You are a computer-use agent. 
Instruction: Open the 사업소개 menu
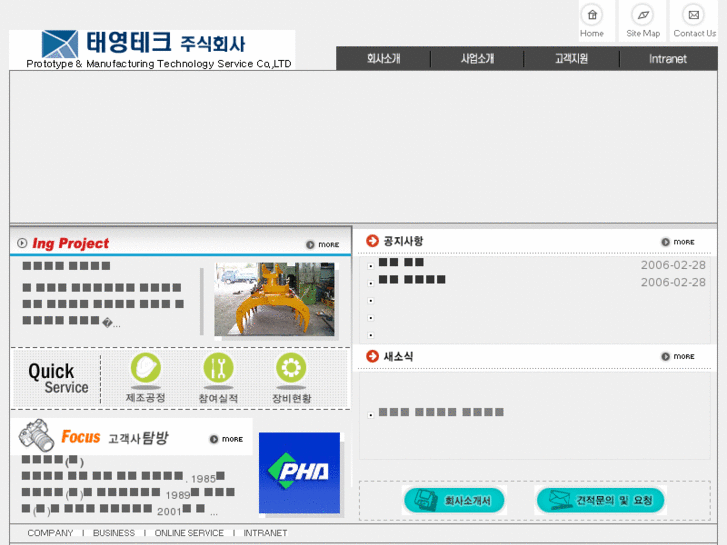(477, 59)
